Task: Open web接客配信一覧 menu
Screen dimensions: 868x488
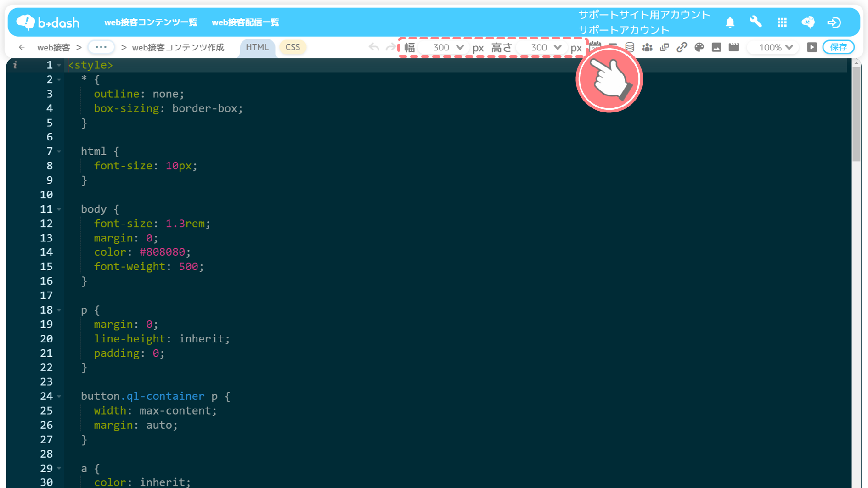Action: pyautogui.click(x=245, y=22)
